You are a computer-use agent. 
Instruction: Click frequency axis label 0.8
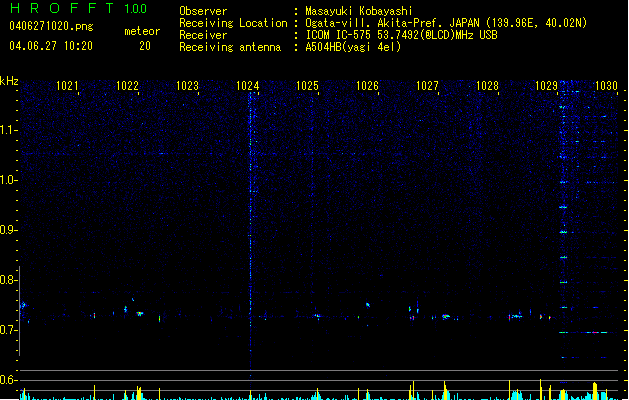(x=8, y=280)
